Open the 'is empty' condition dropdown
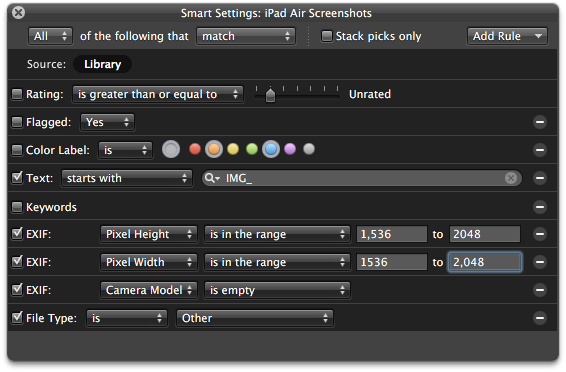Screen dimensions: 566x372 click(277, 290)
